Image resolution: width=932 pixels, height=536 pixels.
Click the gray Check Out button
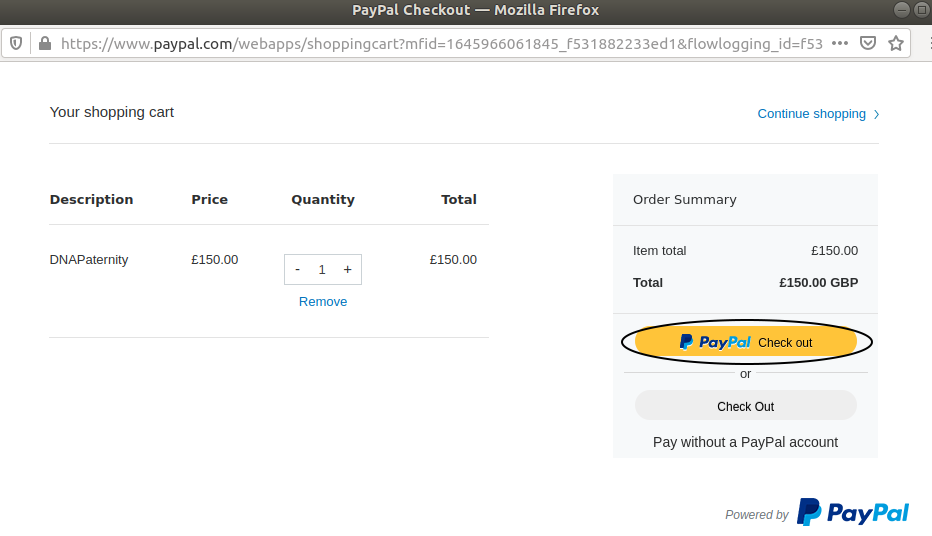click(746, 406)
